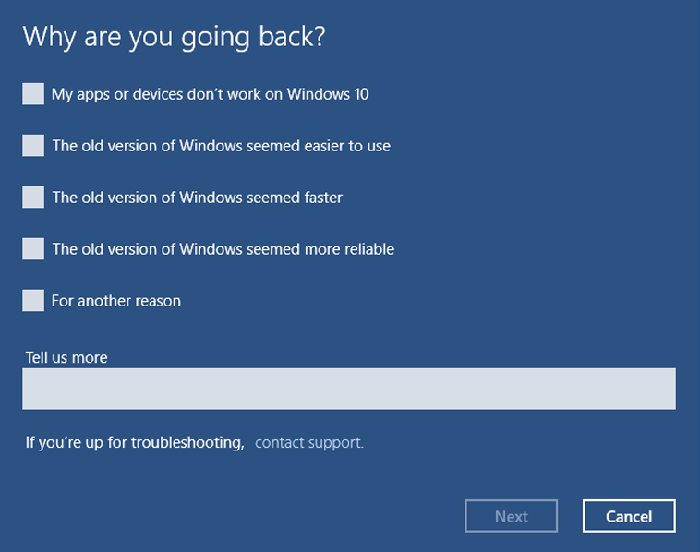Tick the 'seemed easier to use' checkbox
This screenshot has height=552, width=700.
[33, 146]
